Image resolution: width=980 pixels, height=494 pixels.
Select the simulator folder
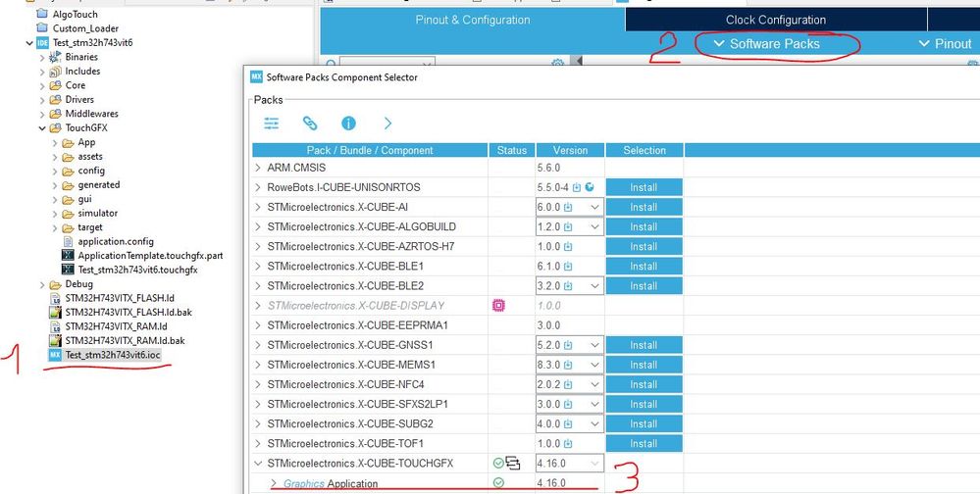pyautogui.click(x=97, y=213)
